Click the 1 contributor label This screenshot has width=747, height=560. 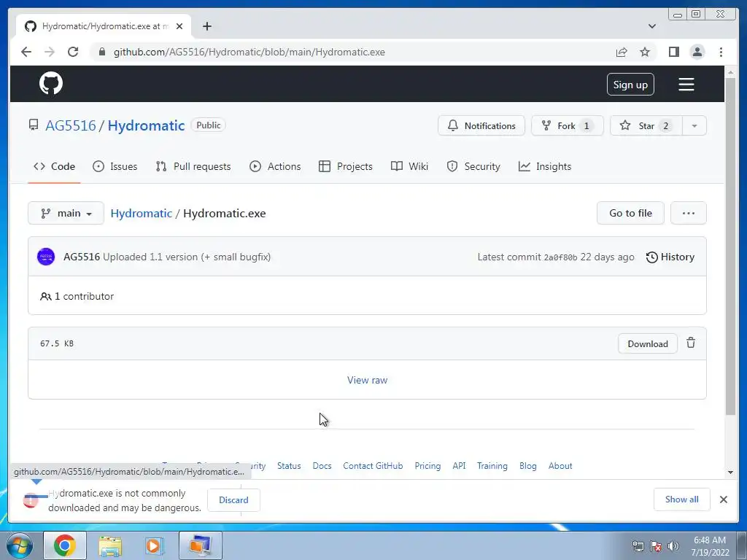click(77, 296)
